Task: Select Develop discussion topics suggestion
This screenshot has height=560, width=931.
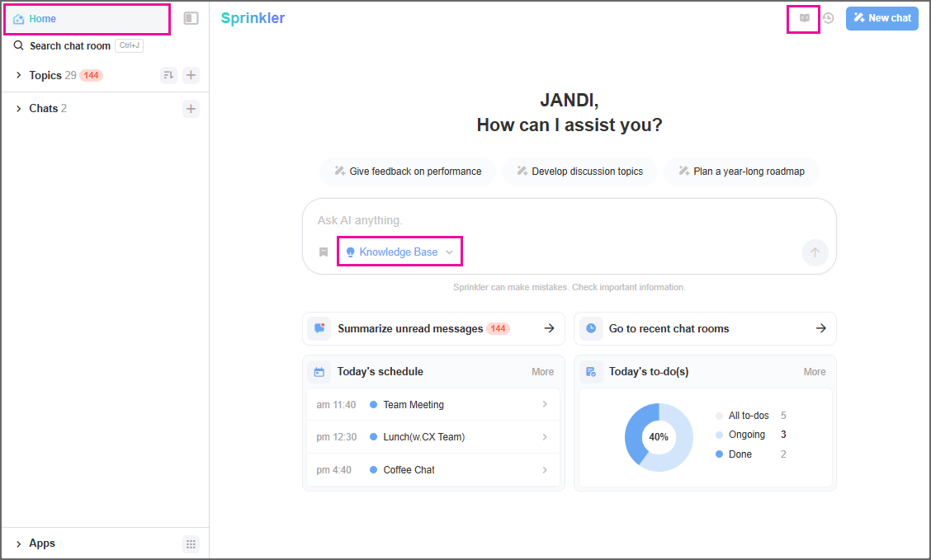Action: pyautogui.click(x=579, y=172)
